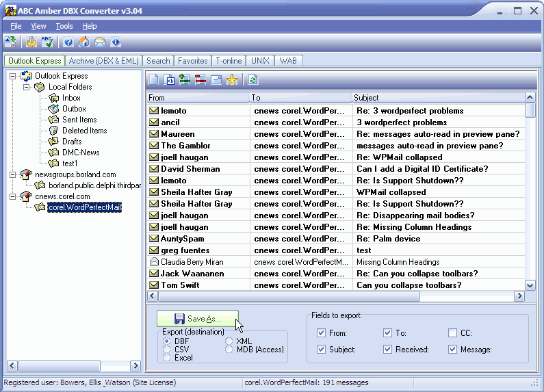Click message list scroll down arrow
The width and height of the screenshot is (544, 392).
(530, 286)
